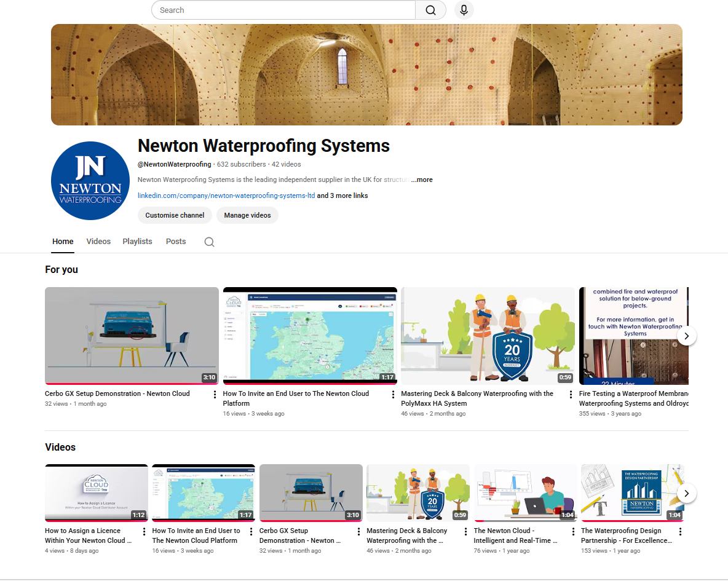This screenshot has height=581, width=728.
Task: Click the search magnifier button
Action: (x=430, y=10)
